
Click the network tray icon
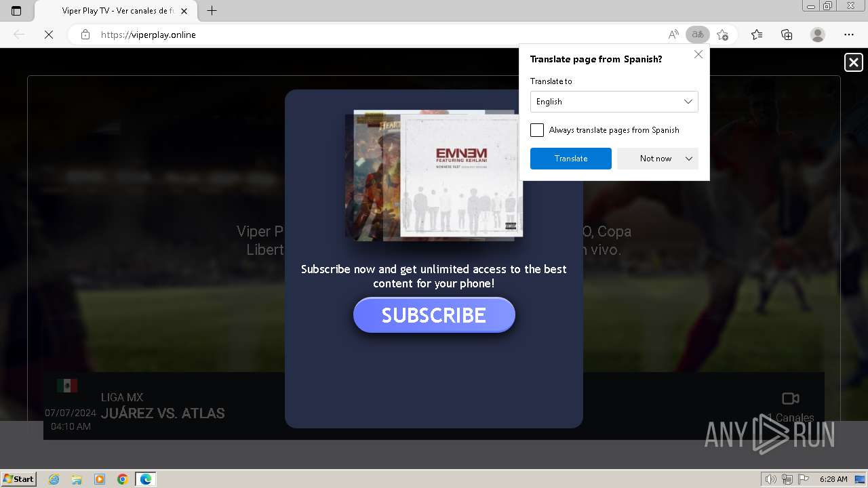tap(787, 479)
